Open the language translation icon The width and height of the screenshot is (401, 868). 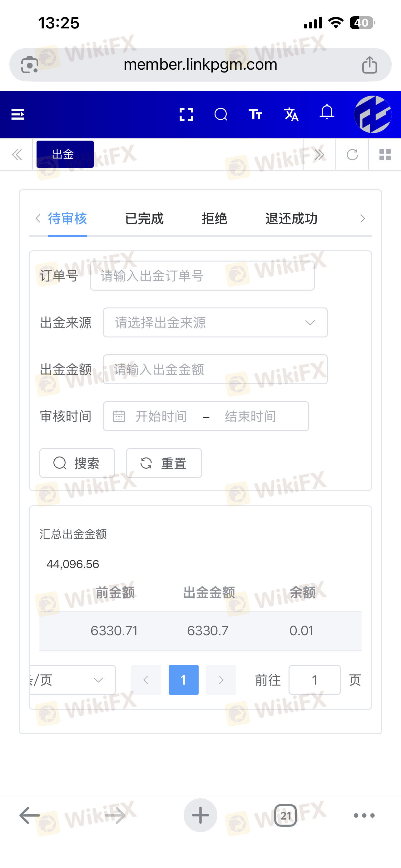[x=291, y=115]
